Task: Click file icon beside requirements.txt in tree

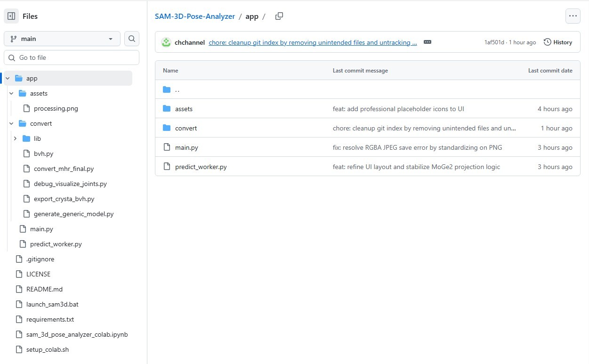Action: click(19, 319)
